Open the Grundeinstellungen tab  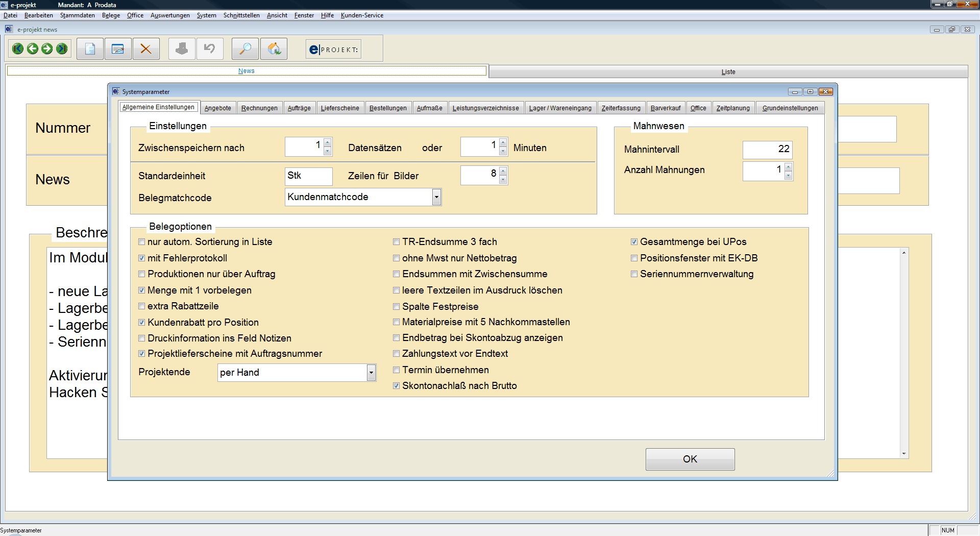pos(790,108)
